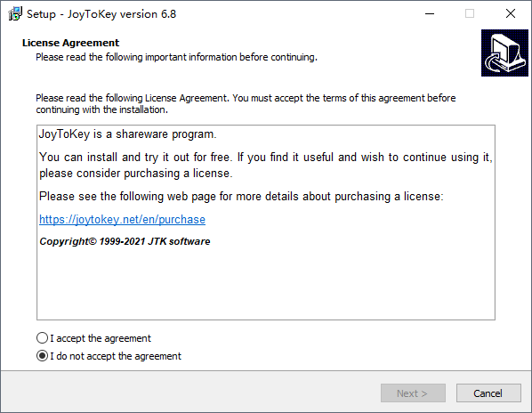
Task: Click "Please see the following web page" line
Action: click(241, 197)
